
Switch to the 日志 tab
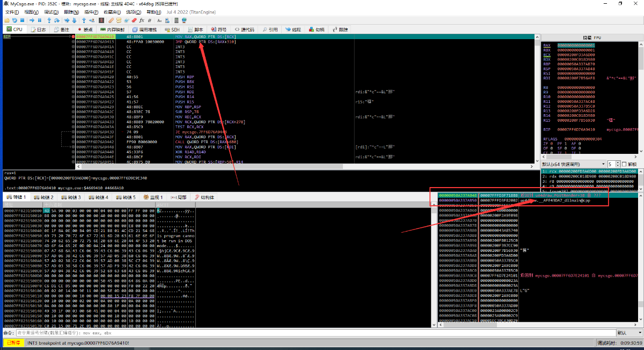[x=38, y=29]
